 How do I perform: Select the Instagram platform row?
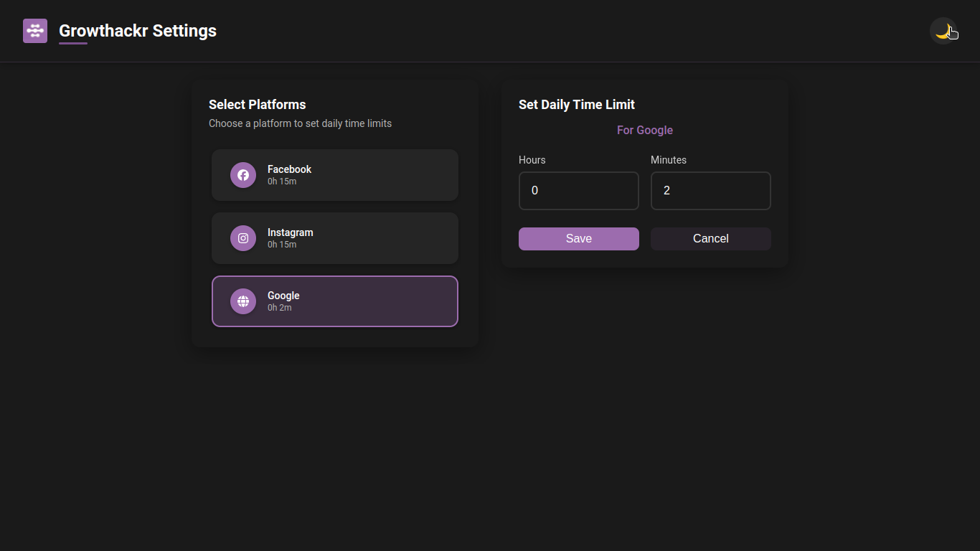(334, 238)
